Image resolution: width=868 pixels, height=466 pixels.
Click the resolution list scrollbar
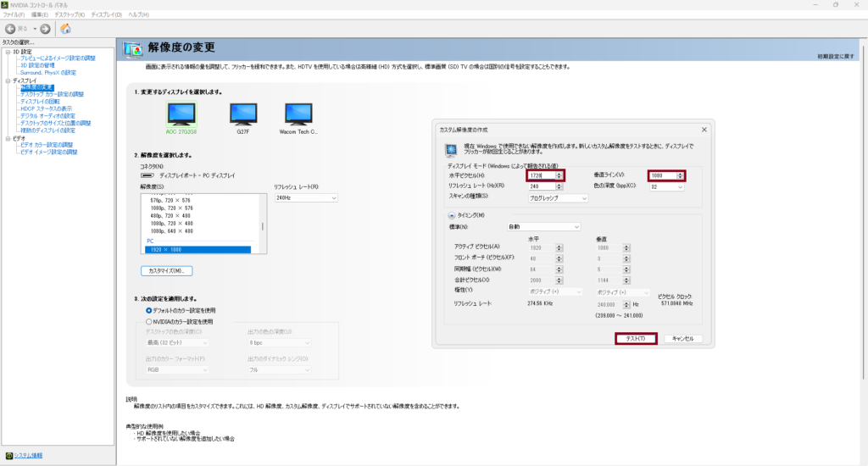pyautogui.click(x=262, y=224)
